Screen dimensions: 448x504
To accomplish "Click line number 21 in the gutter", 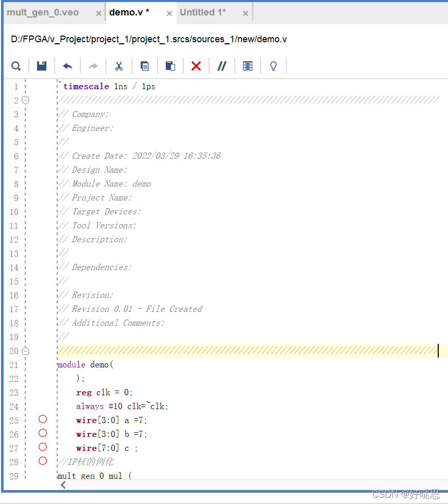I will (x=14, y=365).
